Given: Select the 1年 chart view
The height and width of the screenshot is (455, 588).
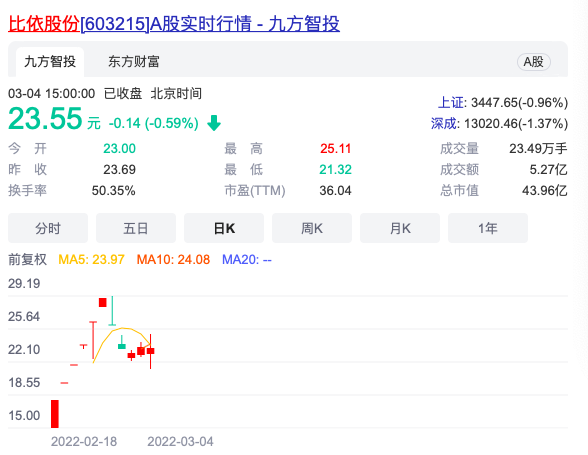Looking at the screenshot, I should pos(488,228).
